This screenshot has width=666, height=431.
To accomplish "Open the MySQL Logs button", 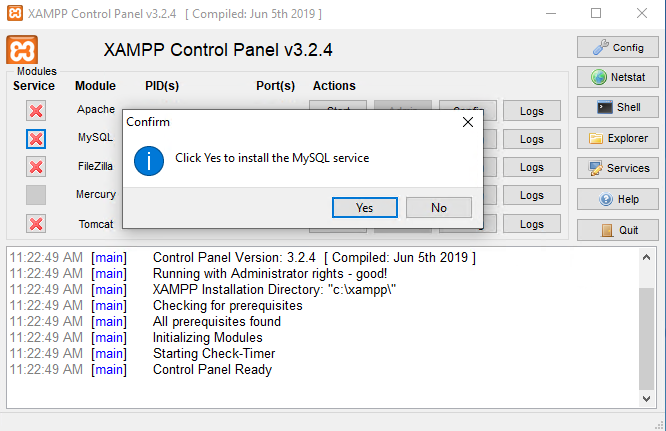I will 531,139.
